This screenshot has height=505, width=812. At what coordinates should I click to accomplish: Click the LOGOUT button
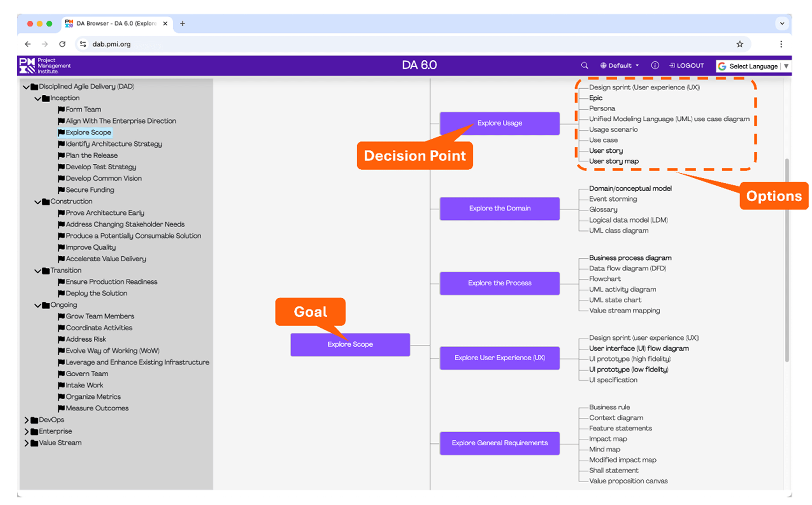coord(686,66)
